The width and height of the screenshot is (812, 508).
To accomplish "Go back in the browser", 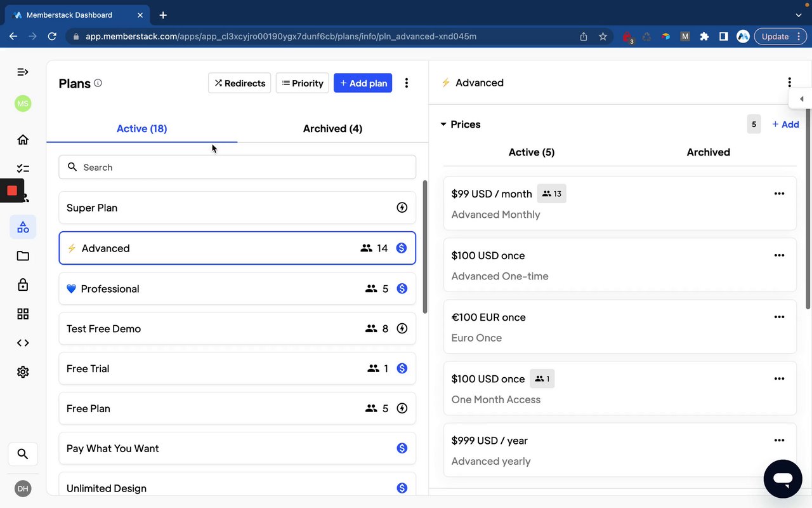I will click(x=13, y=36).
